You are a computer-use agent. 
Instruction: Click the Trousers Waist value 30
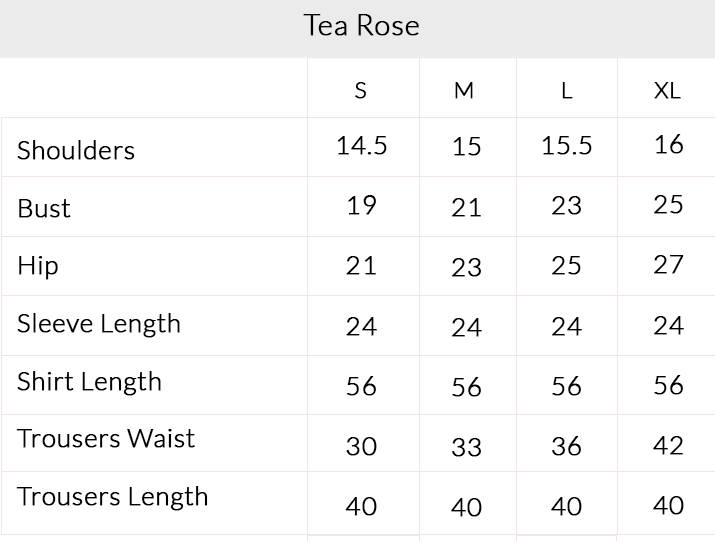tap(361, 446)
